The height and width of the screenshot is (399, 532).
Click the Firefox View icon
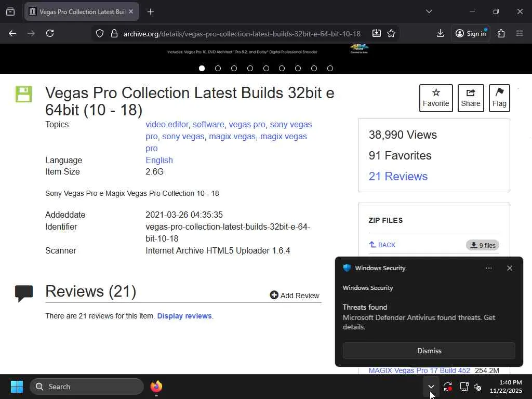coord(10,11)
